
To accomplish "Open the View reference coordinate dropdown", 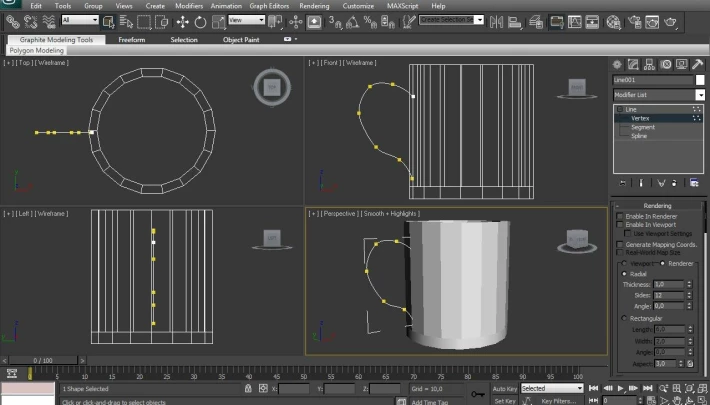I will point(246,20).
